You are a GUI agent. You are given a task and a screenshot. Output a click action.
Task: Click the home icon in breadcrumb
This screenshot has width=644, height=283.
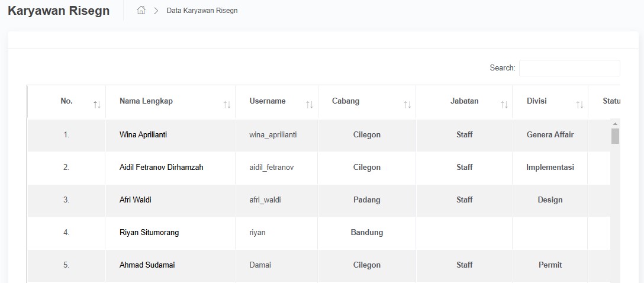[141, 11]
